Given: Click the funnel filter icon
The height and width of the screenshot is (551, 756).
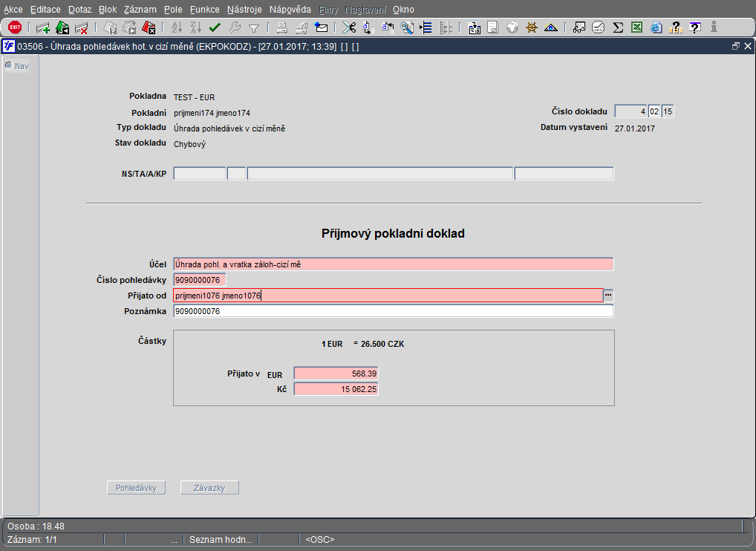Looking at the screenshot, I should 253,28.
